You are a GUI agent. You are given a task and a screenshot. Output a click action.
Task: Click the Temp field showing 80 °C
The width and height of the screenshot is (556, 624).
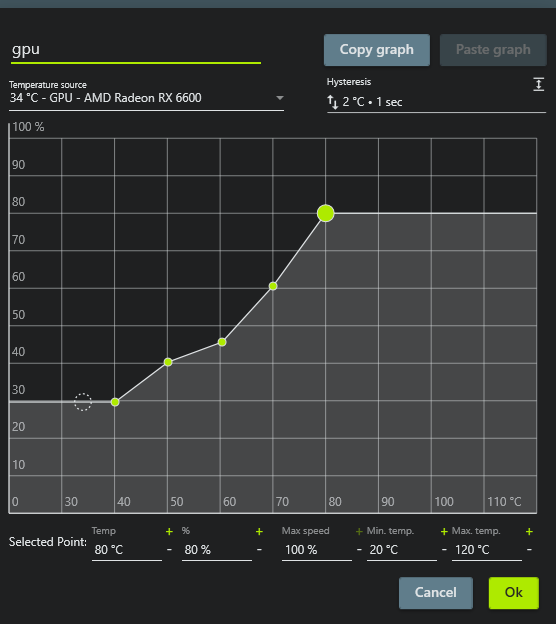[x=127, y=550]
